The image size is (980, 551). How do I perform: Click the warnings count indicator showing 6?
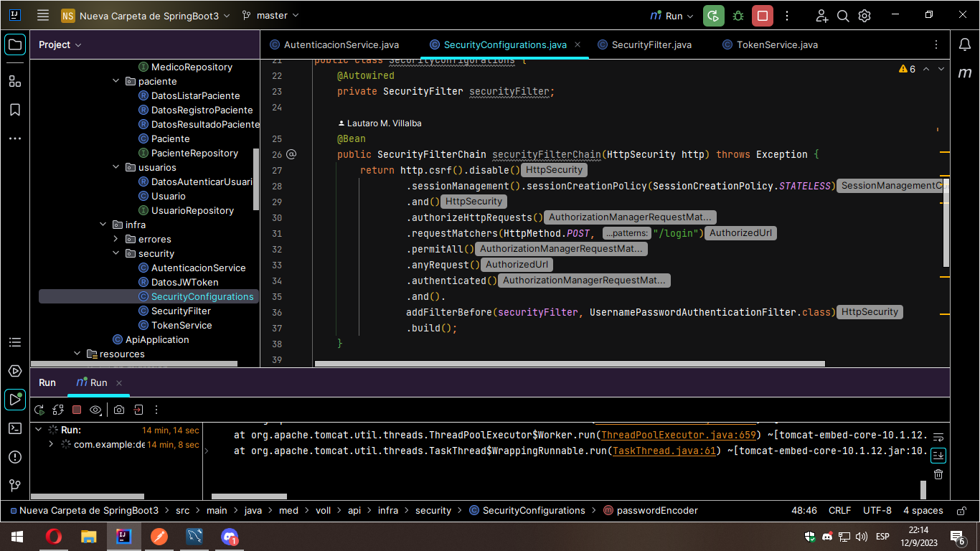pyautogui.click(x=907, y=69)
